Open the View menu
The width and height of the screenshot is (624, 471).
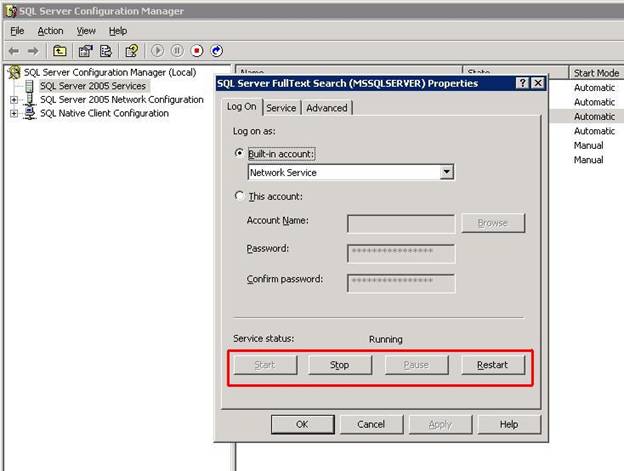86,31
